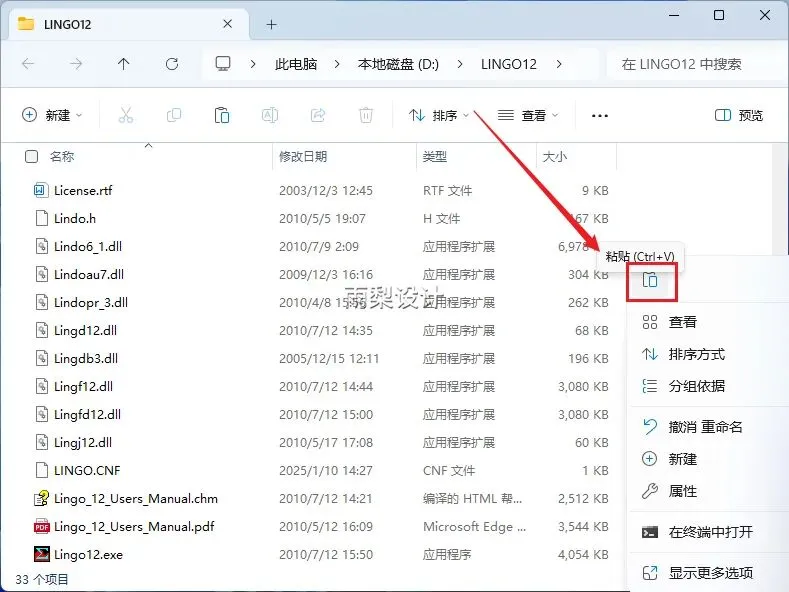Image resolution: width=789 pixels, height=592 pixels.
Task: Click the License.rtf document icon
Action: click(42, 190)
